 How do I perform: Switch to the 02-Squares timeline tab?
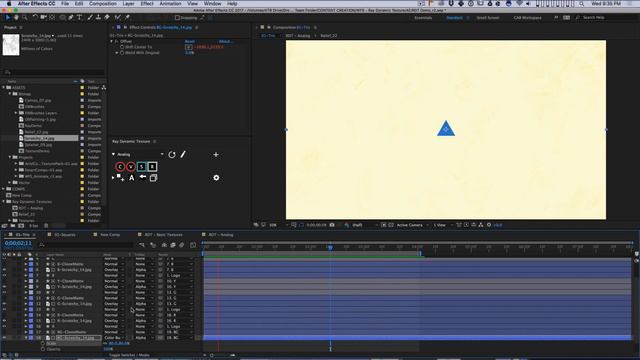click(64, 235)
